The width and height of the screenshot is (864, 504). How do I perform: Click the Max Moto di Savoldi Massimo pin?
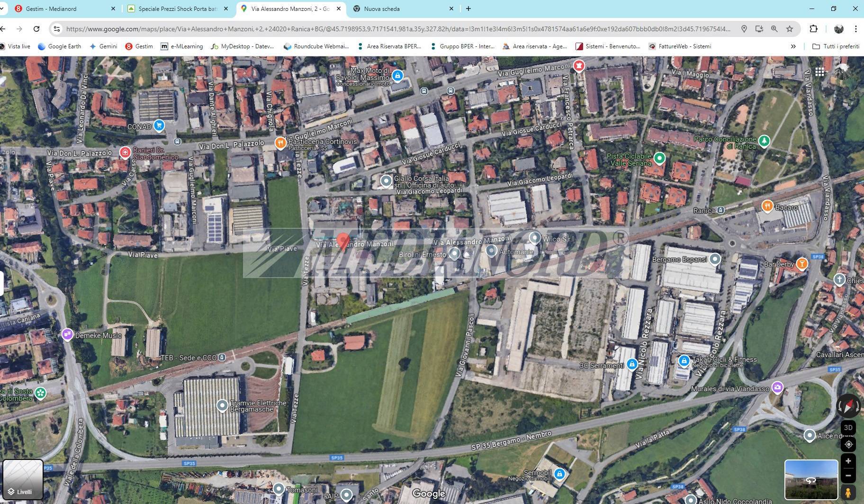click(x=397, y=75)
